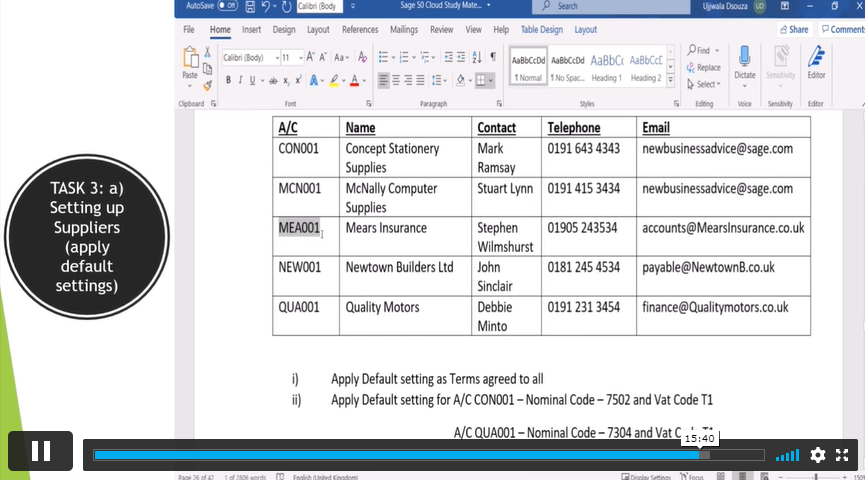Toggle align left button
The image size is (865, 480).
pyautogui.click(x=383, y=81)
